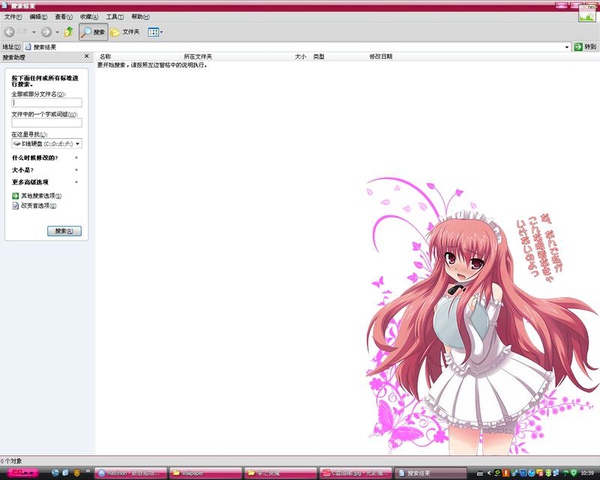Open the Back history dropdown arrow
The image size is (600, 480).
pyautogui.click(x=34, y=32)
